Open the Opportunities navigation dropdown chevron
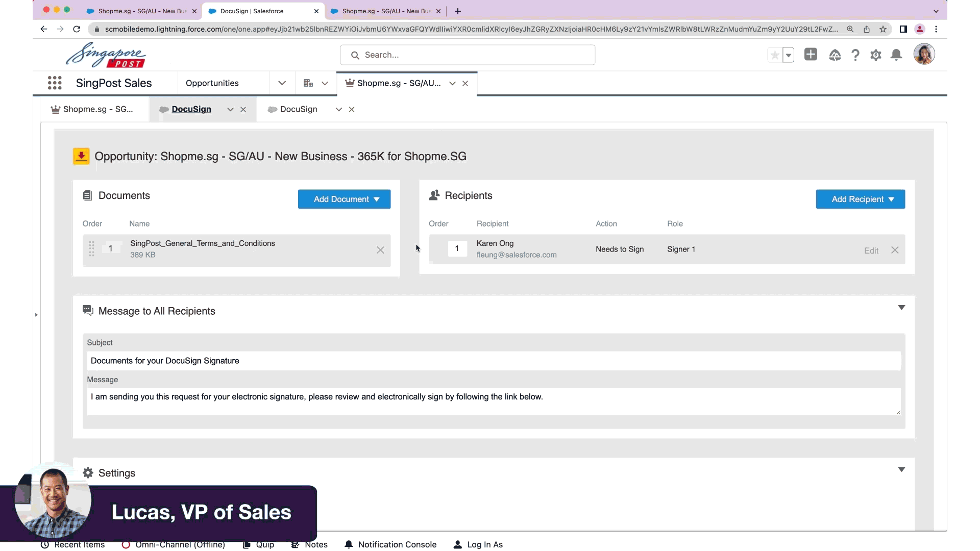 [282, 83]
